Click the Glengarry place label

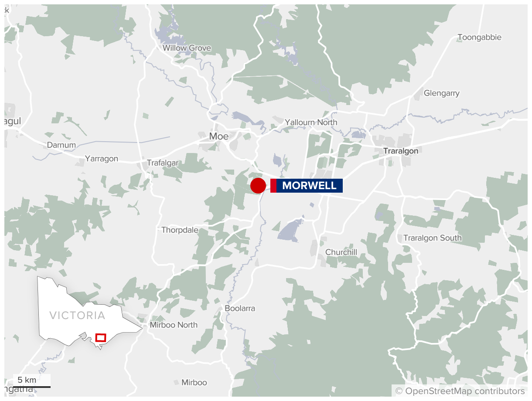[442, 93]
